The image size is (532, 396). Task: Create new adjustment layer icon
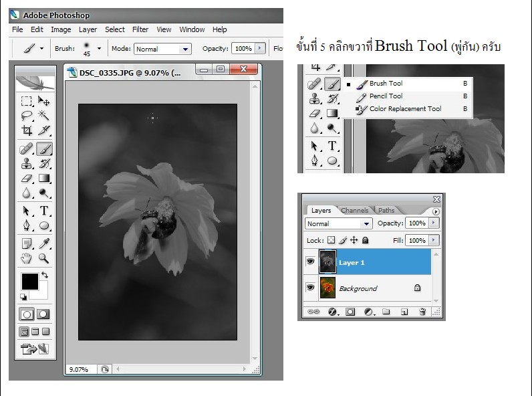point(368,312)
